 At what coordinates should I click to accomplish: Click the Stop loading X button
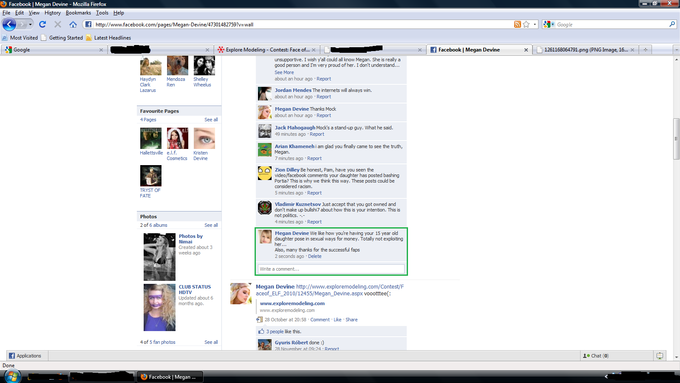coord(57,25)
